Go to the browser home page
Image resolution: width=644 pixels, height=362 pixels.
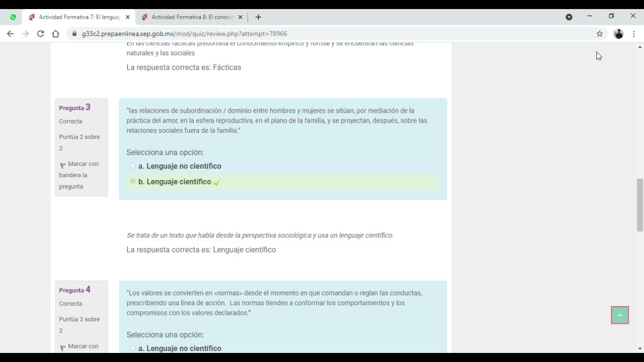[x=56, y=34]
